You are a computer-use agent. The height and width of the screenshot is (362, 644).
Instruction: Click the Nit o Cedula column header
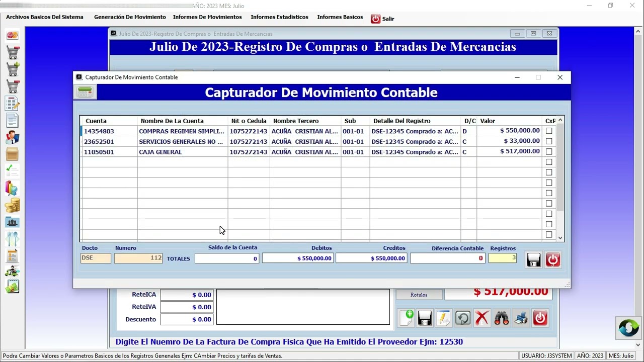249,121
